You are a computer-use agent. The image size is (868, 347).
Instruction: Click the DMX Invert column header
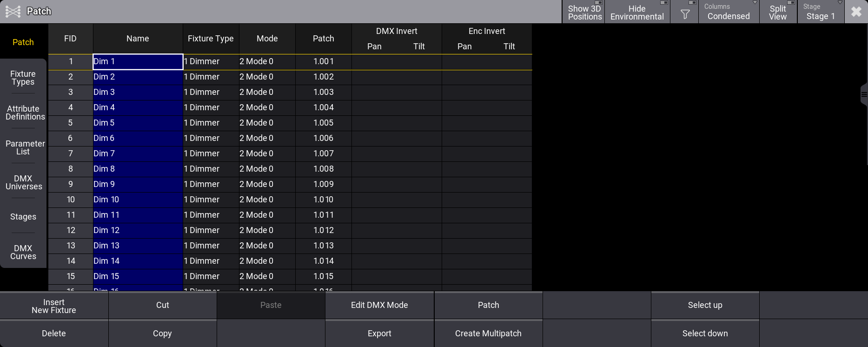397,31
